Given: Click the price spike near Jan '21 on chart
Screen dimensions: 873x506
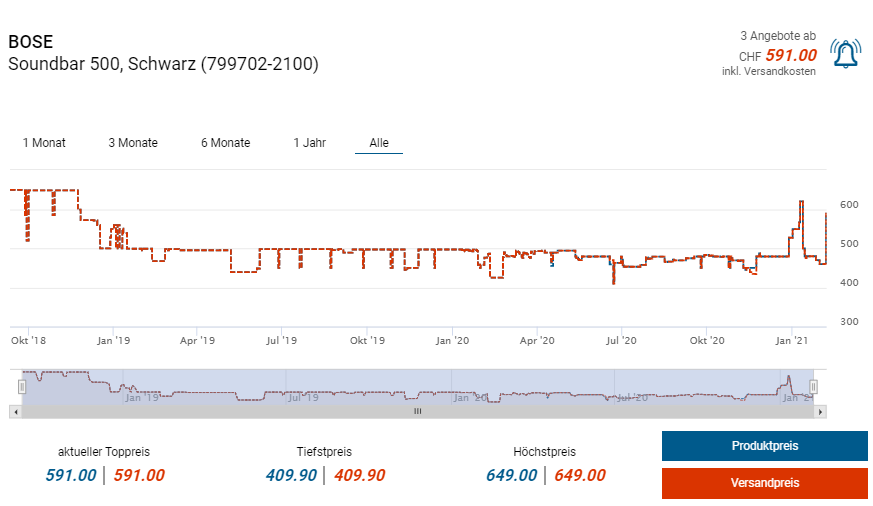Looking at the screenshot, I should pos(801,203).
